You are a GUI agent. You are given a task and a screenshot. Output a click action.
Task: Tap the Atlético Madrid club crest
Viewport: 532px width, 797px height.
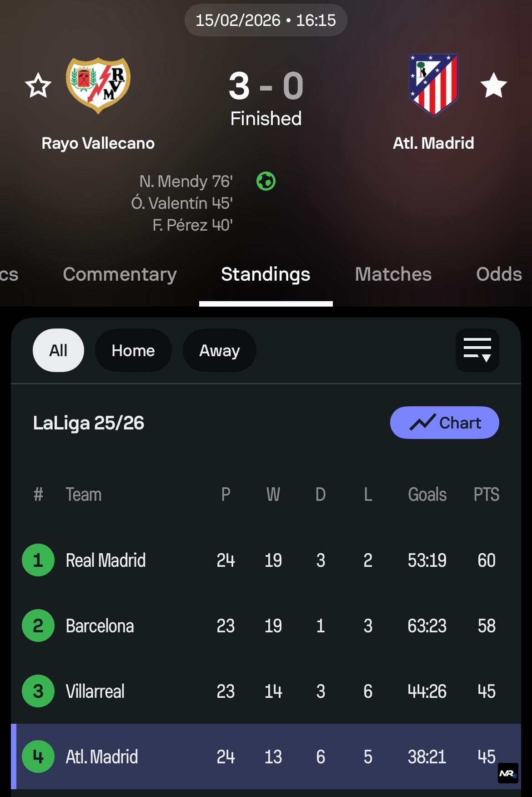click(433, 85)
